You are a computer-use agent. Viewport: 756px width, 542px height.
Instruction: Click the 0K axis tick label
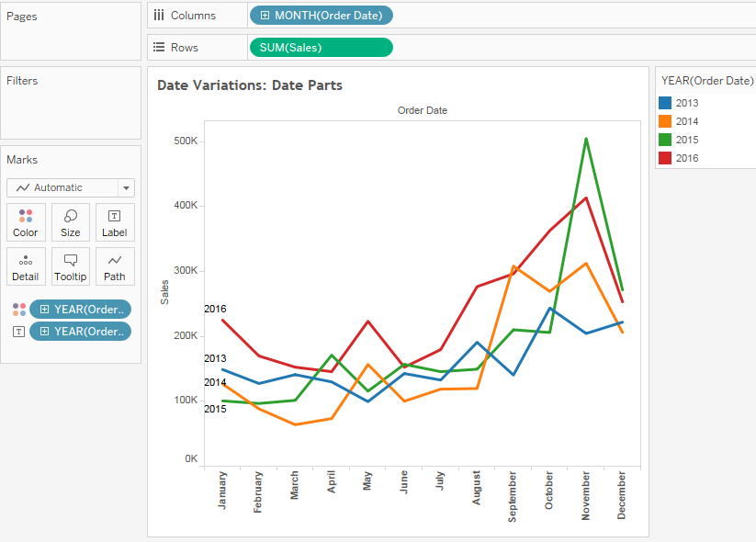click(x=191, y=458)
